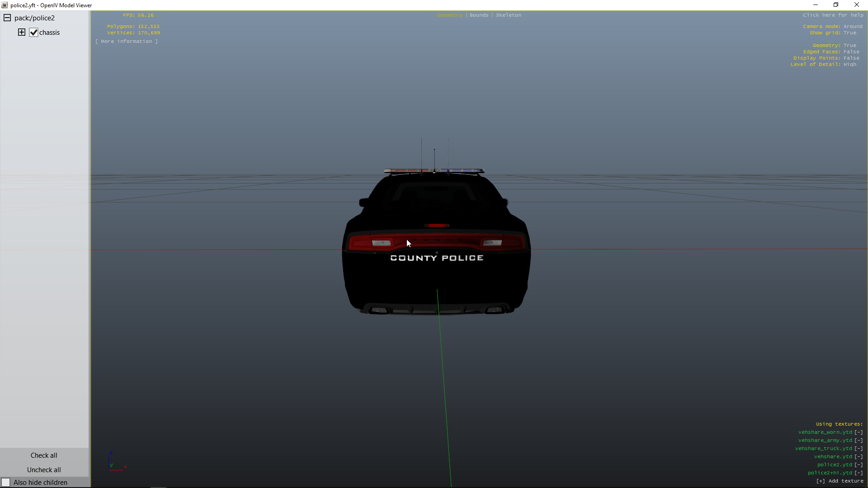Collapse the pack/police2 tree node
The width and height of the screenshot is (868, 488).
tap(7, 18)
